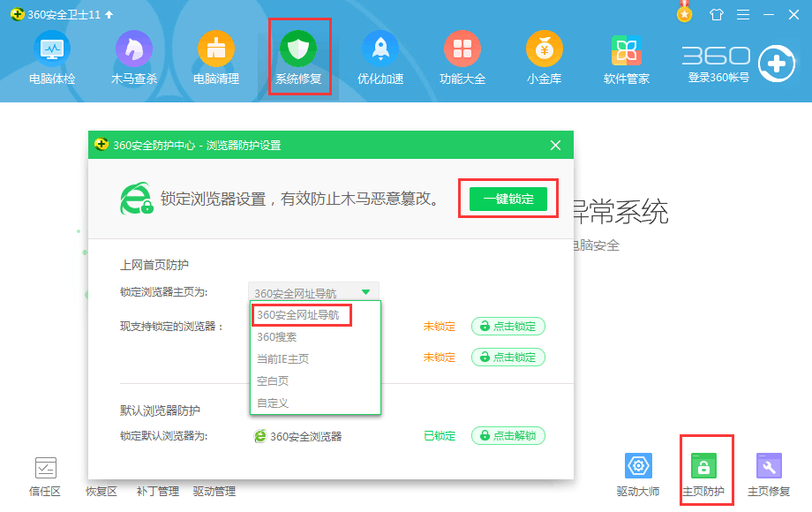
Task: Open the 补丁管理 patch management link
Action: tap(157, 492)
